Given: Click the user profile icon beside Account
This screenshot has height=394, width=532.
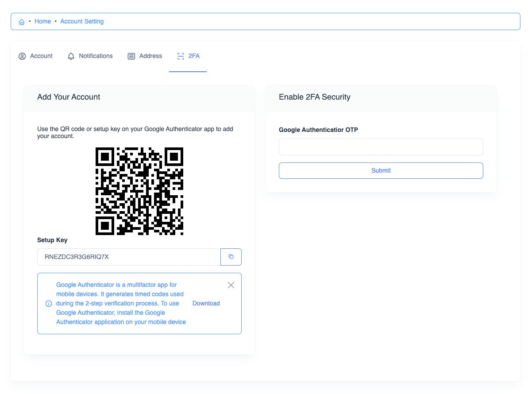Looking at the screenshot, I should point(22,56).
